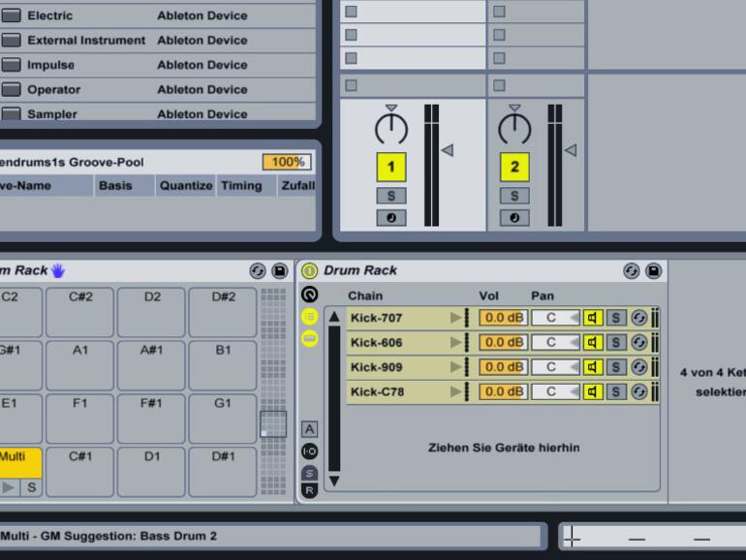This screenshot has width=746, height=560.
Task: Click the Kick-606 pan field
Action: click(555, 343)
